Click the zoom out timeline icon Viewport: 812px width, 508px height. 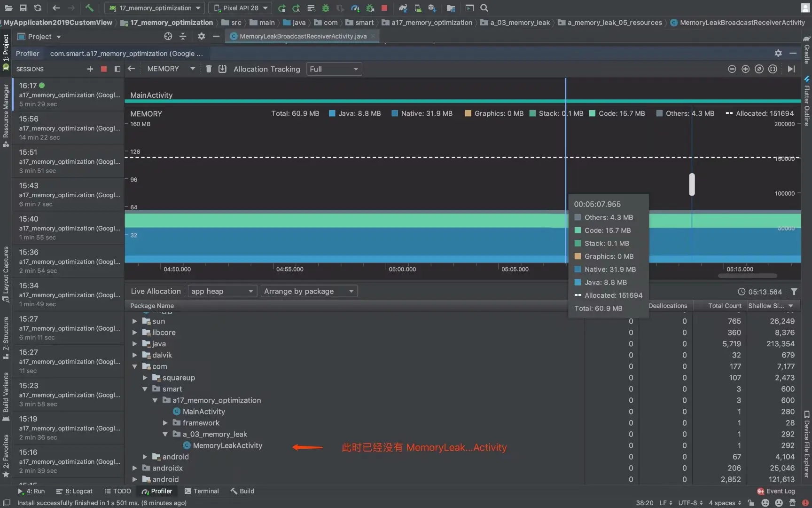(x=732, y=69)
